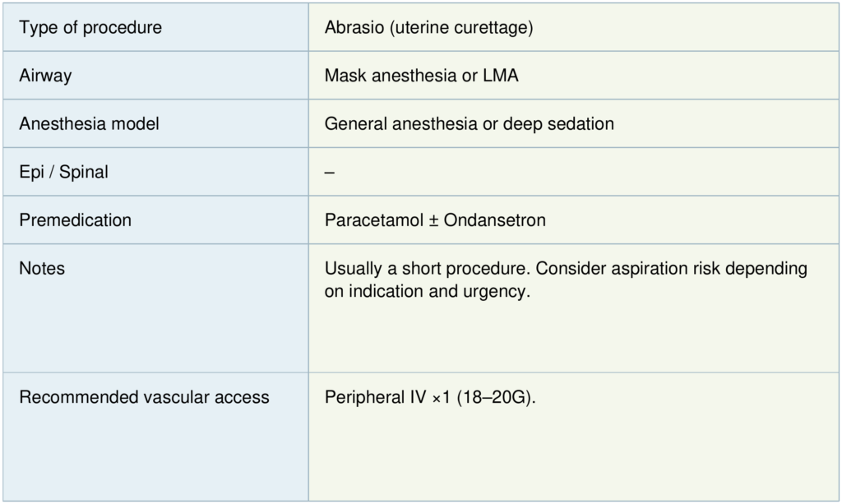Select the "Abrasio (uterine curettage)" value cell
The image size is (842, 504).
point(428,28)
